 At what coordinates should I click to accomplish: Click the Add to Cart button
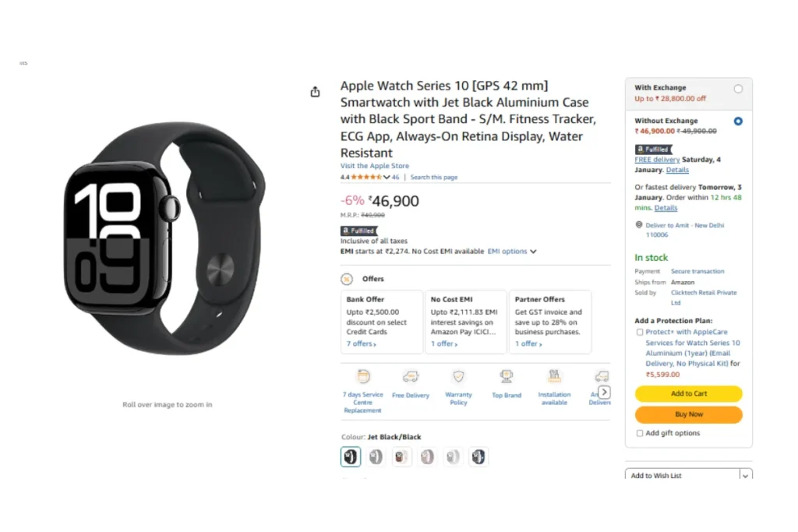689,393
